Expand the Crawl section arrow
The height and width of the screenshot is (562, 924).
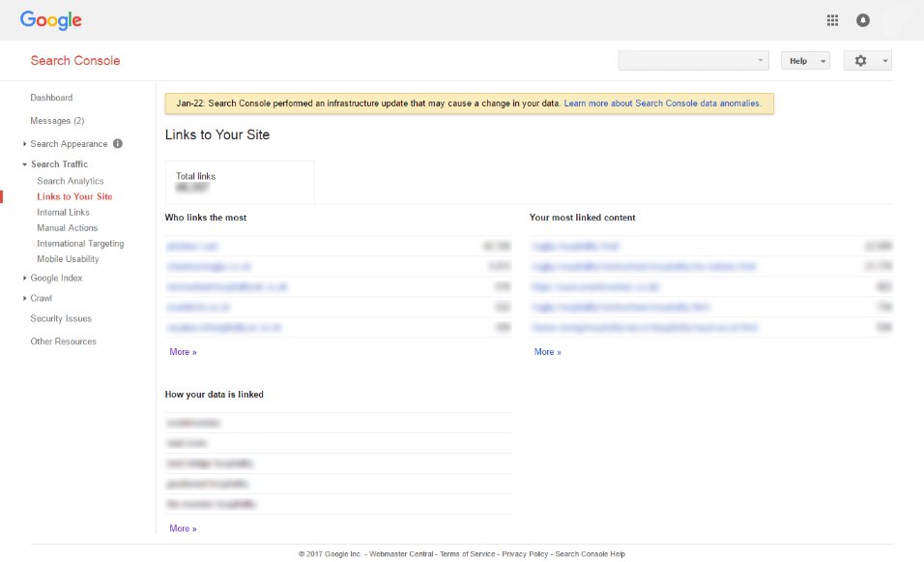(x=24, y=298)
